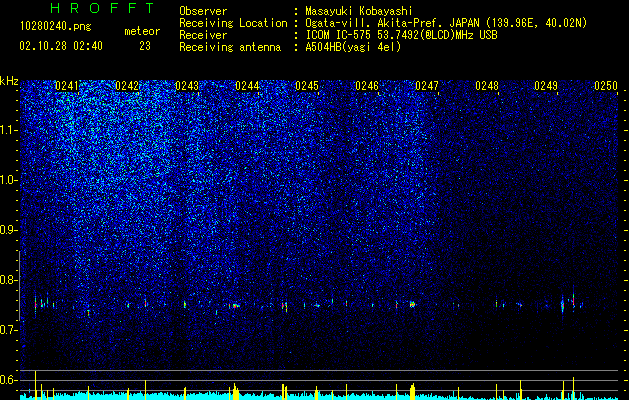Viewport: 629px width, 400px height.
Task: Select the file name 10280240.png
Action: 56,26
